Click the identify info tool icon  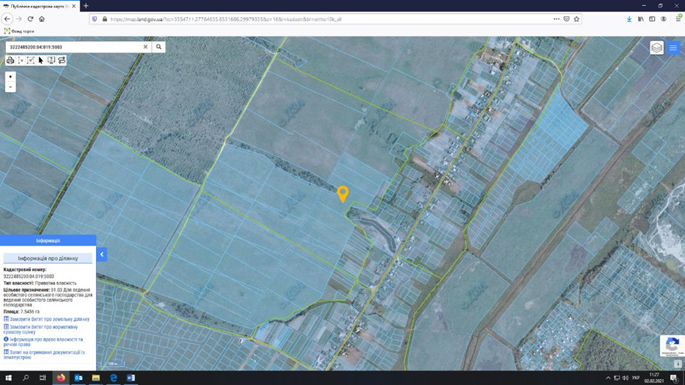[x=51, y=60]
